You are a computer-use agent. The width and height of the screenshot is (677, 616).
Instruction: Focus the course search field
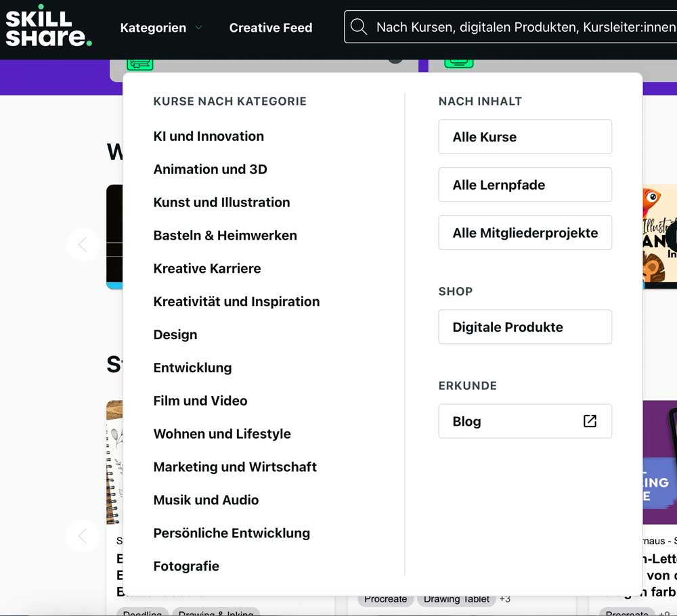(510, 27)
